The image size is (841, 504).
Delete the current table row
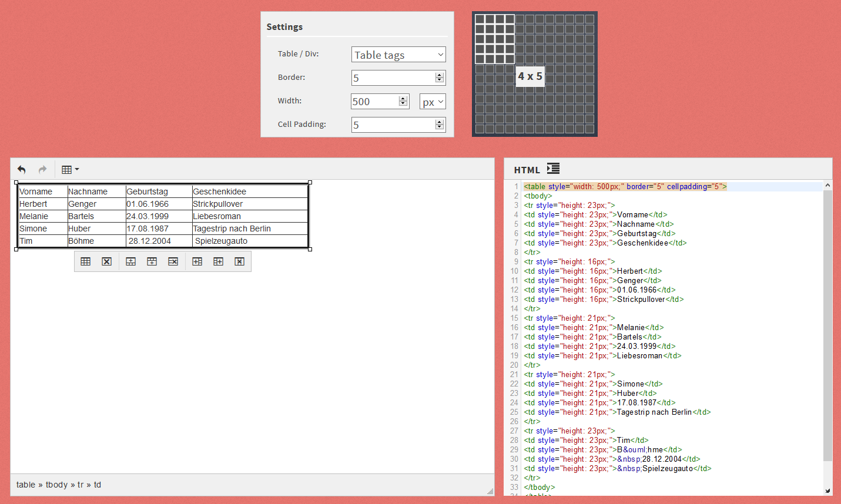(173, 261)
